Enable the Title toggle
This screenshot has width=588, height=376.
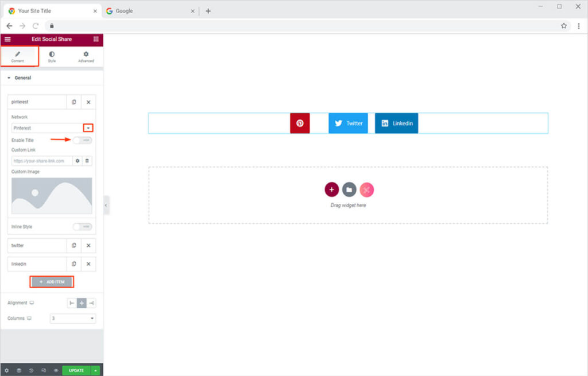click(82, 140)
